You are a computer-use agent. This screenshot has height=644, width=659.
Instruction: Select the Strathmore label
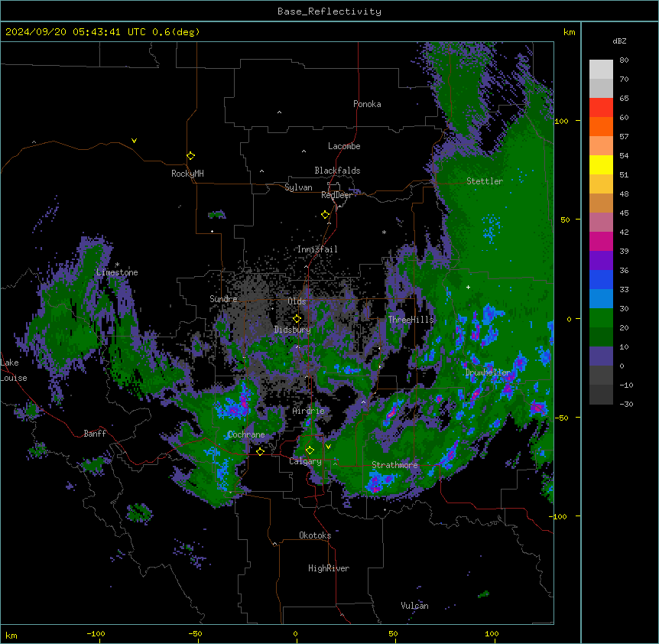click(394, 465)
